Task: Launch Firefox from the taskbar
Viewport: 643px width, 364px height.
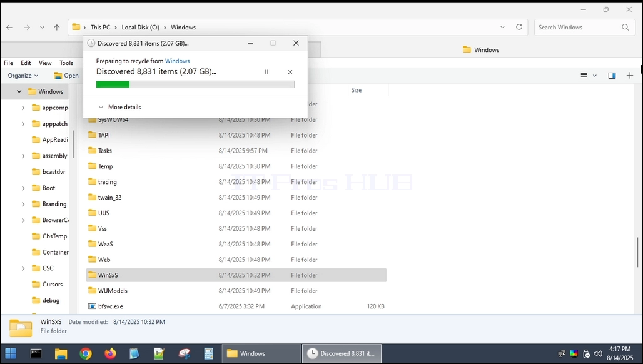Action: pyautogui.click(x=110, y=353)
